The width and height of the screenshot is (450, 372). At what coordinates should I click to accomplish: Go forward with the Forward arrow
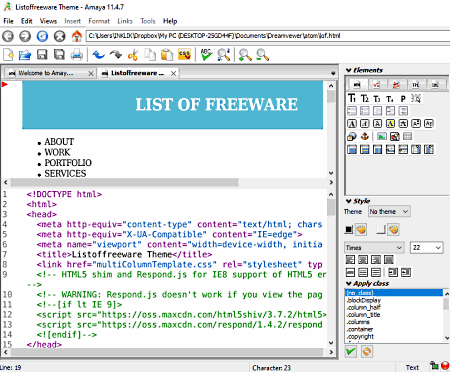click(25, 36)
